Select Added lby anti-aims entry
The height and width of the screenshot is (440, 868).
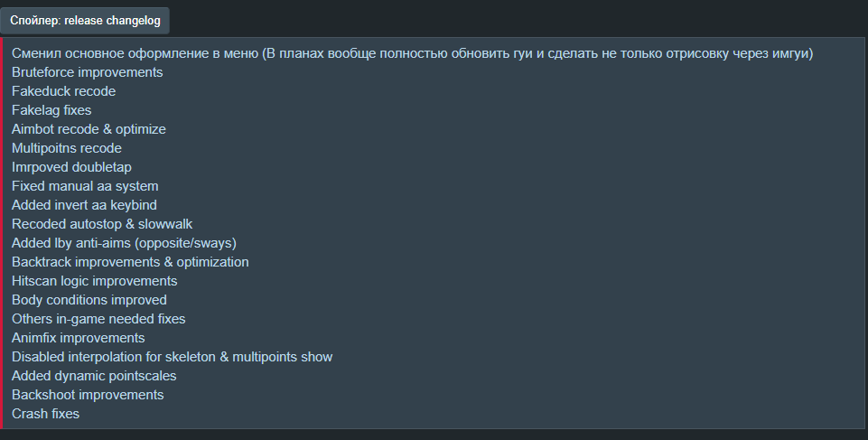[124, 243]
